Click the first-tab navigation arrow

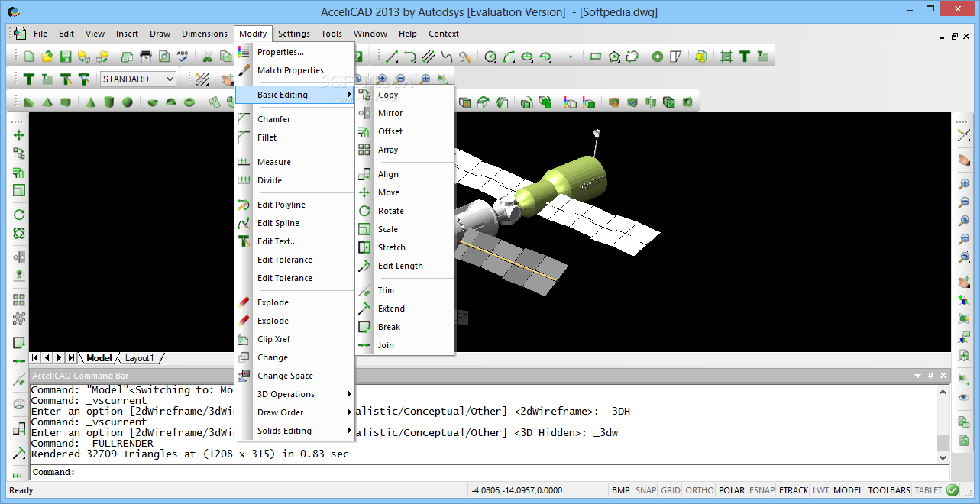pyautogui.click(x=35, y=357)
